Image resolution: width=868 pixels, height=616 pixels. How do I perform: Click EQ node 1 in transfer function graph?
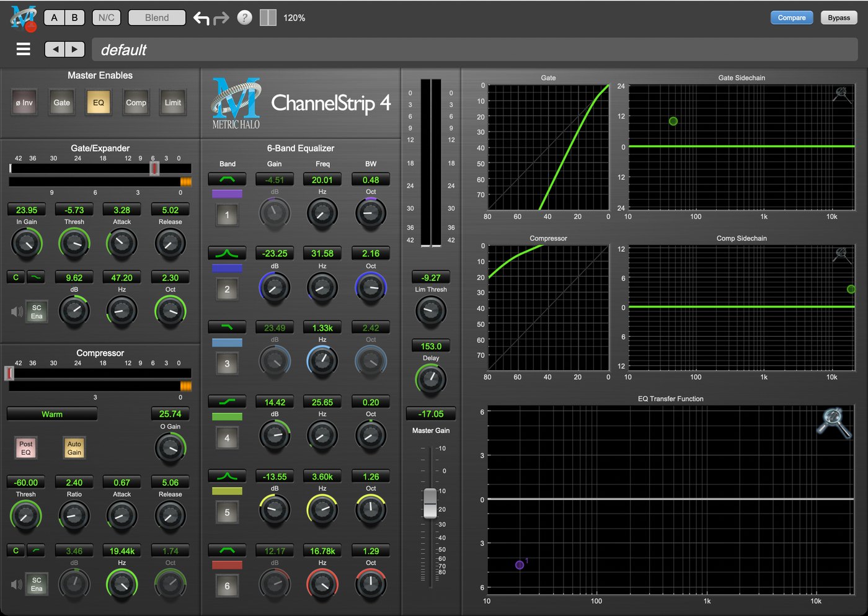pyautogui.click(x=520, y=565)
